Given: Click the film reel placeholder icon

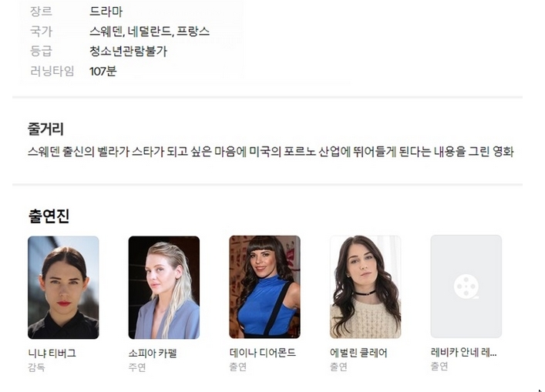Looking at the screenshot, I should (466, 286).
